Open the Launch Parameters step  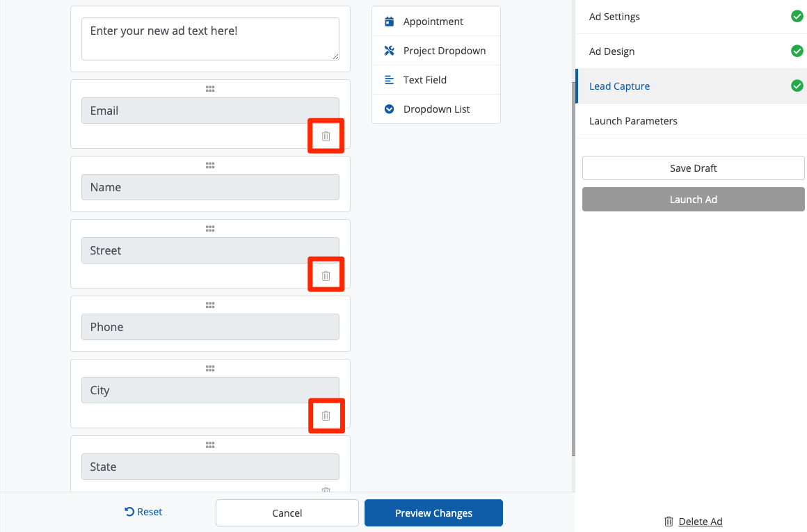click(633, 121)
